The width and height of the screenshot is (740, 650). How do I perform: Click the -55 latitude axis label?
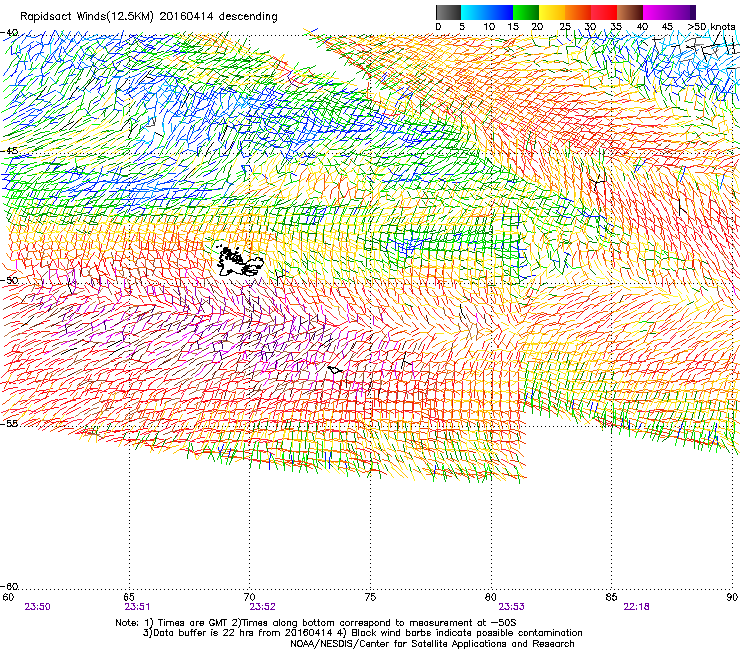9,423
